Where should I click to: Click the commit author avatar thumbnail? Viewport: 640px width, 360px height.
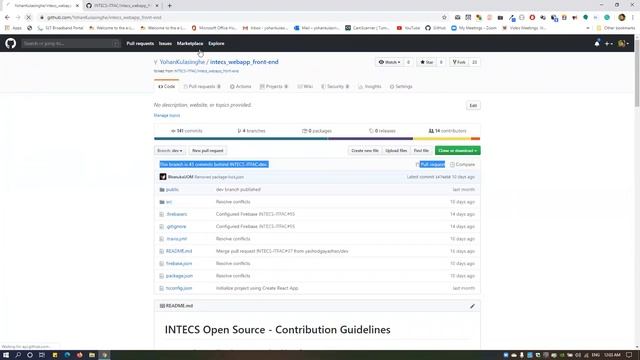pos(163,177)
